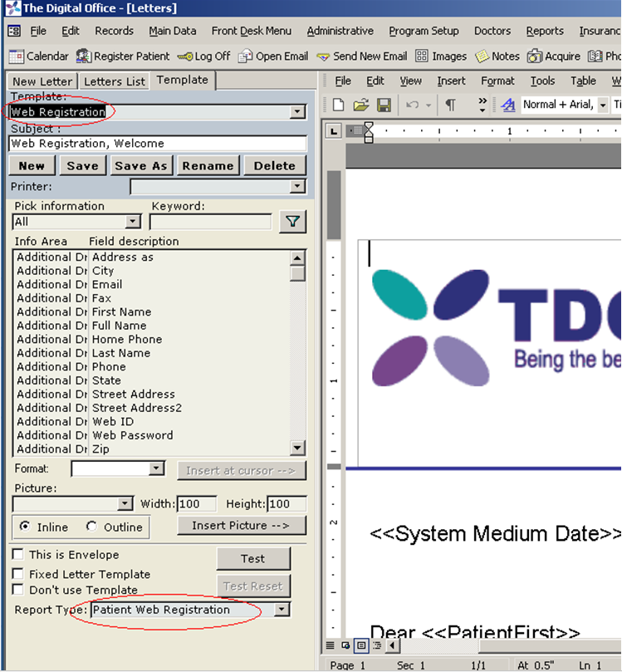Switch to the Letters List tab

[115, 81]
